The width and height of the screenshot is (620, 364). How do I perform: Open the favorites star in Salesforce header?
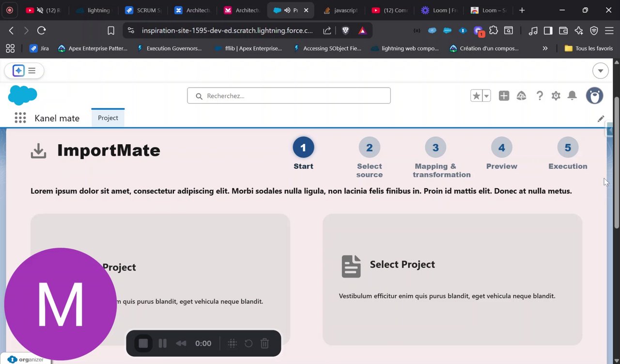(x=476, y=96)
